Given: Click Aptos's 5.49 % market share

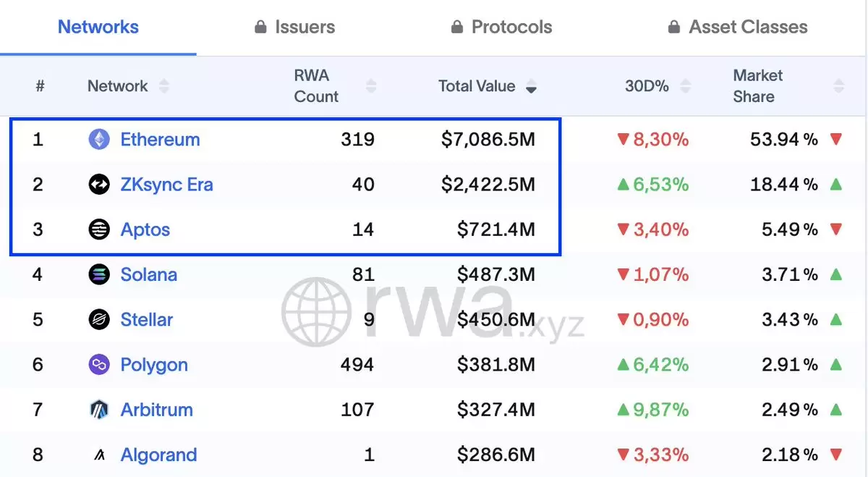Looking at the screenshot, I should coord(790,229).
